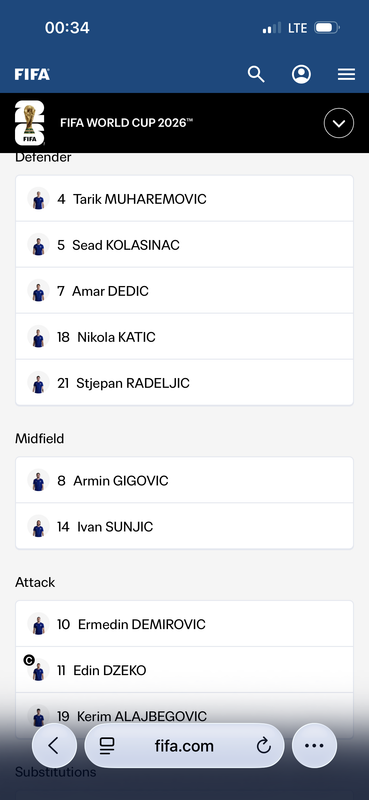The image size is (369, 800).
Task: Go back with the browser back arrow
Action: pyautogui.click(x=54, y=745)
